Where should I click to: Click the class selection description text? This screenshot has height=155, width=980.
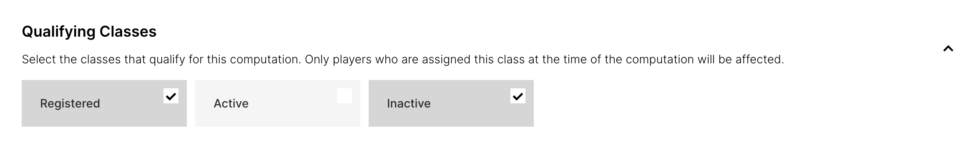point(403,60)
